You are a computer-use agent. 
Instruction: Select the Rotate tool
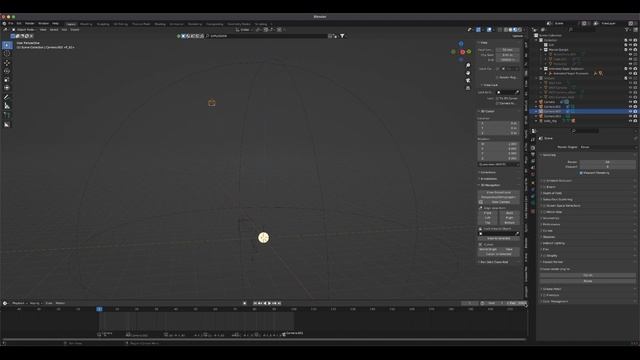coord(7,71)
